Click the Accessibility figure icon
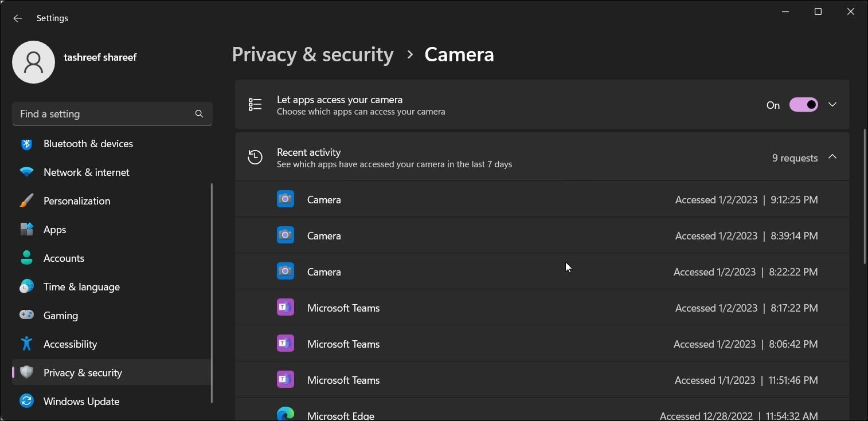This screenshot has width=868, height=421. pos(26,344)
